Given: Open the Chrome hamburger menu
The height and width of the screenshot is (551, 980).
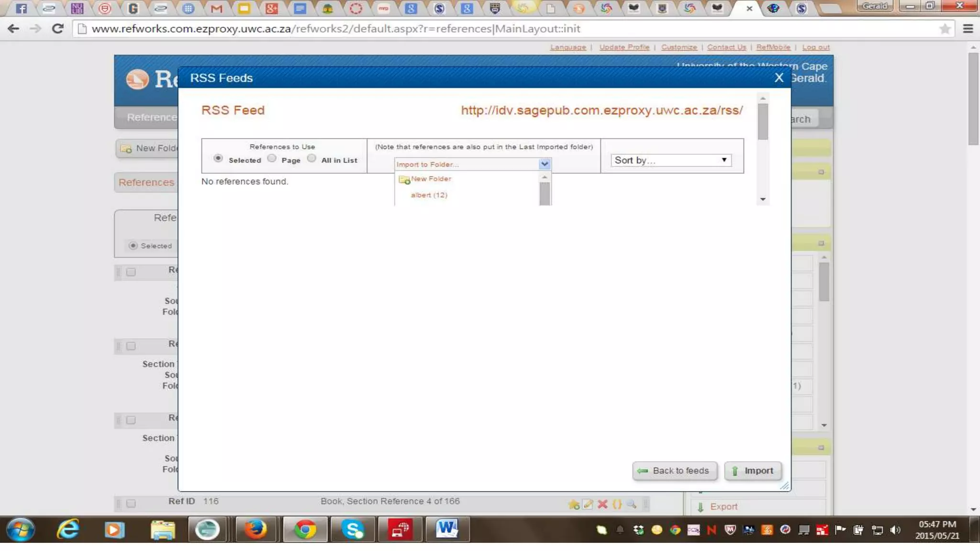Looking at the screenshot, I should coord(968,29).
